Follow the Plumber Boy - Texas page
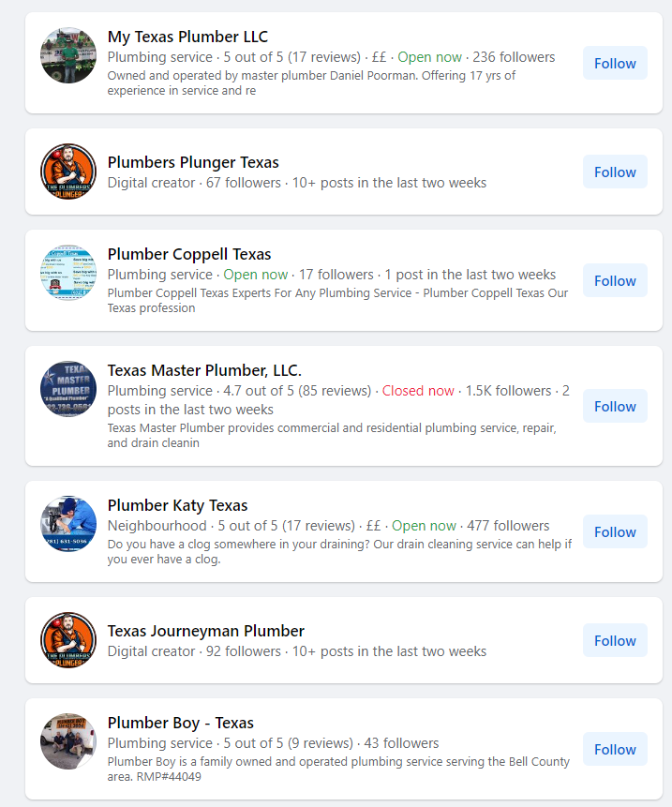The image size is (672, 807). (614, 749)
